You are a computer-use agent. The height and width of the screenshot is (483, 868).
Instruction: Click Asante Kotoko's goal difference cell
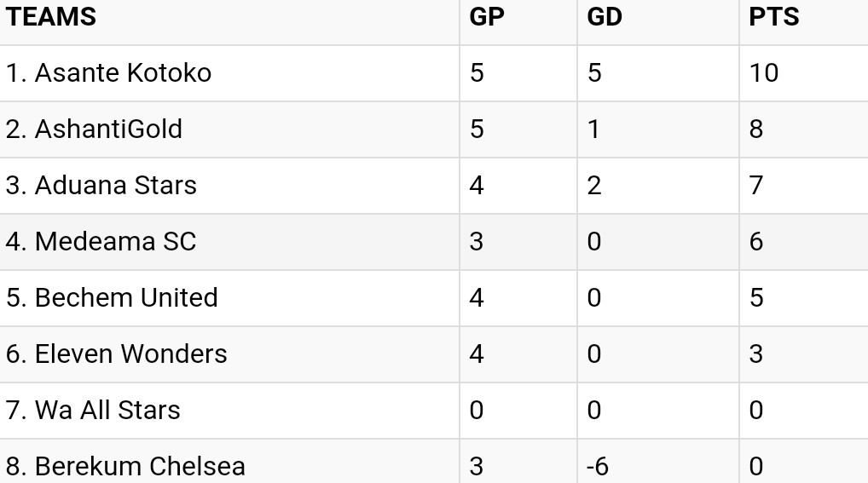658,73
